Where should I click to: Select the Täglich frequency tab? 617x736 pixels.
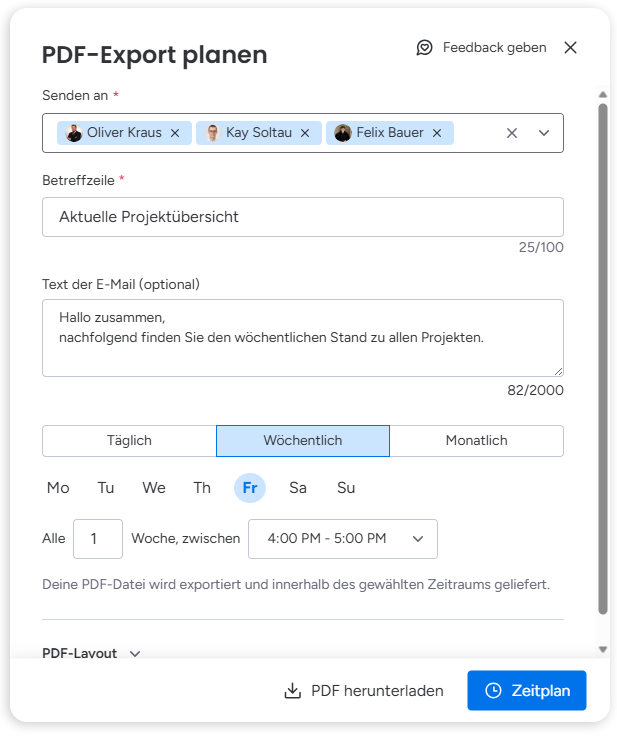[x=129, y=441]
